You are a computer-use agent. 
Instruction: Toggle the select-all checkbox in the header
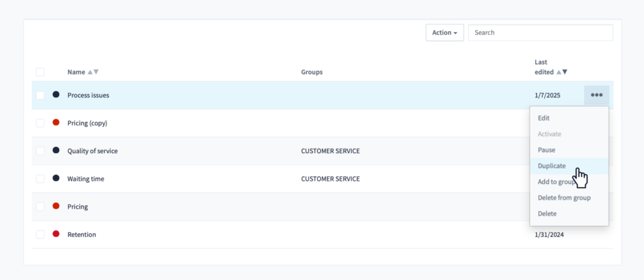click(x=40, y=72)
